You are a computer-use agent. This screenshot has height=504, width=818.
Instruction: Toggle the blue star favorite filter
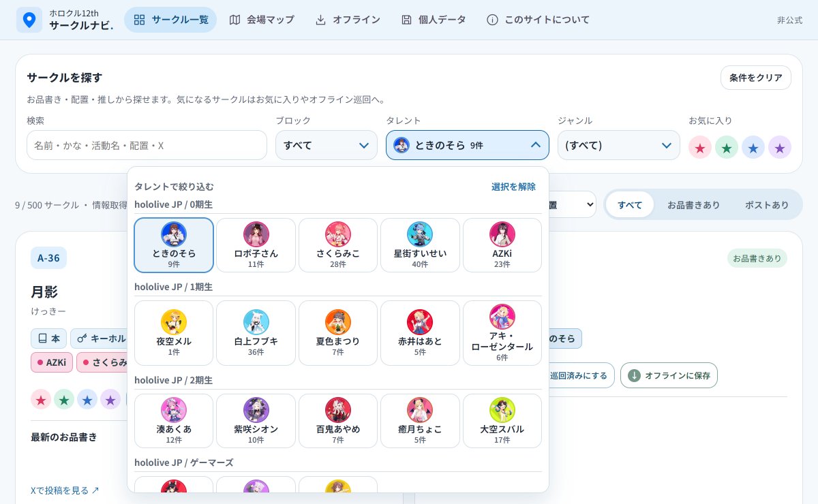[753, 148]
